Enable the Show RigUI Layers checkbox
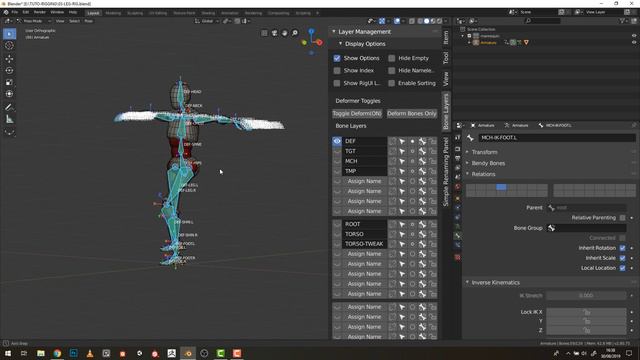640x360 pixels. [337, 83]
